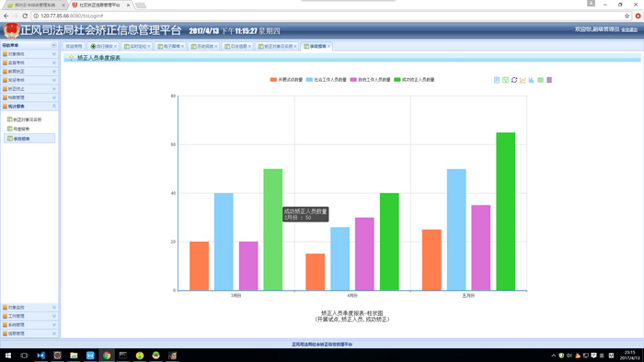Open the 工作管理 sidebar section
Screen dimensions: 644x362
29,316
